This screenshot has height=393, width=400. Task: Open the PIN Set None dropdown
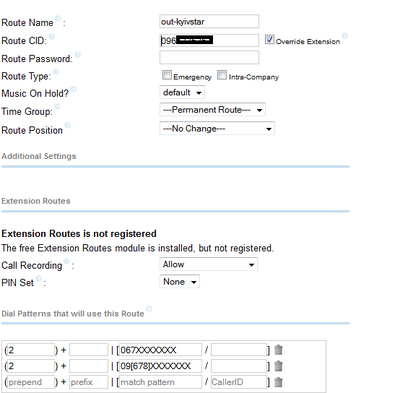click(179, 282)
